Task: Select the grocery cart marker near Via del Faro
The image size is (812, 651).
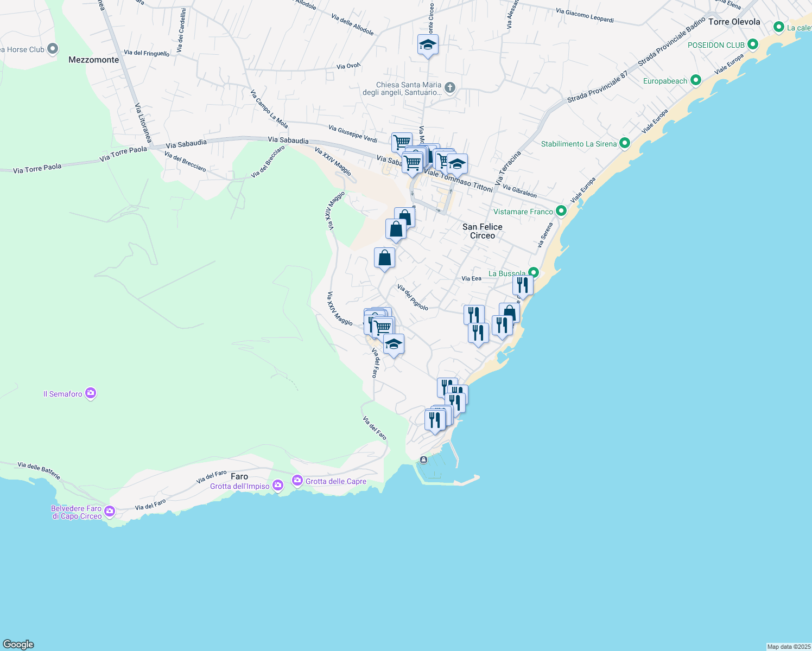Action: 383,328
